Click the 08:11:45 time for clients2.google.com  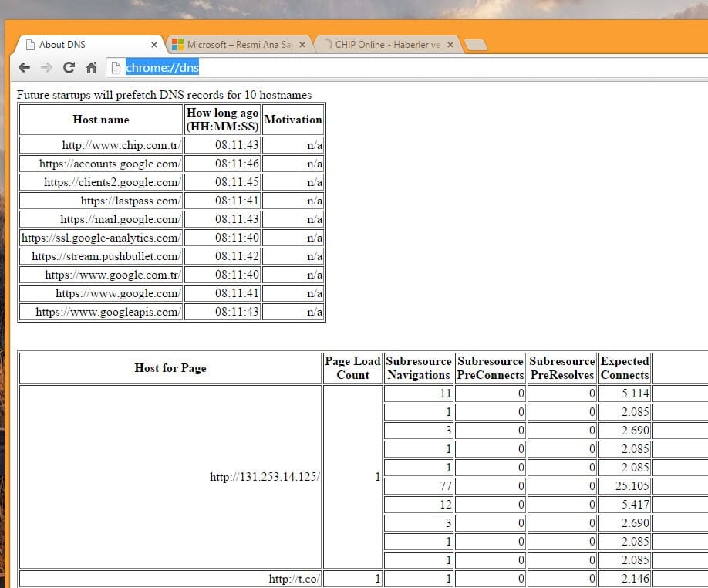[x=223, y=182]
